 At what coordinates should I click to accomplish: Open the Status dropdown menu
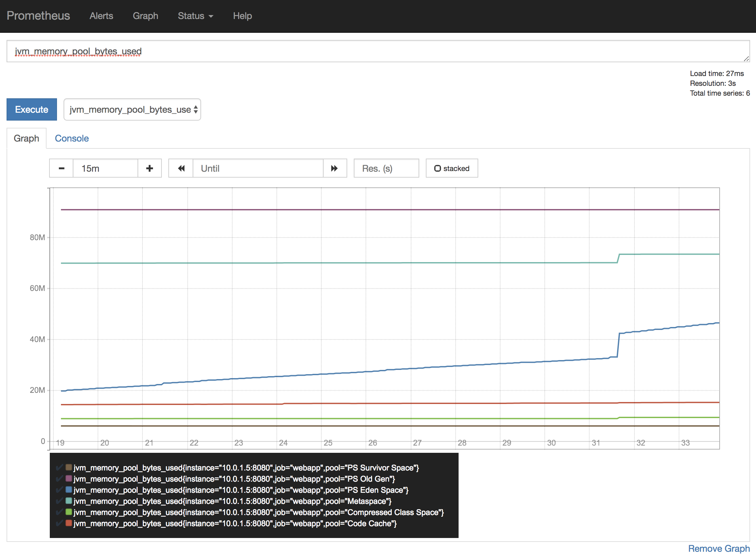pos(195,16)
